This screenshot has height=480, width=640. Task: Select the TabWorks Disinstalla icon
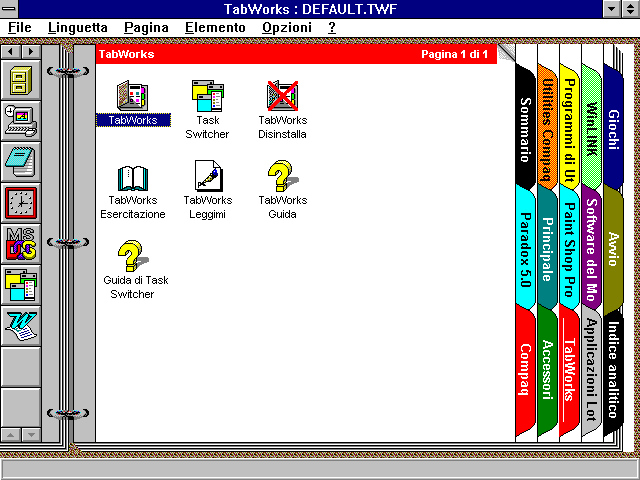282,96
